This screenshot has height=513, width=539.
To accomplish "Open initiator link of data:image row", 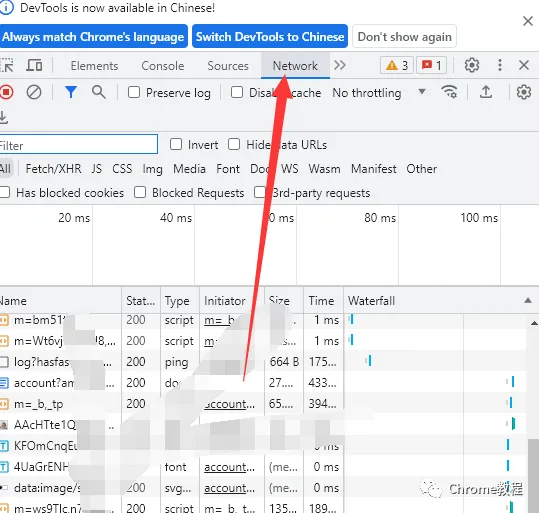I will click(229, 488).
